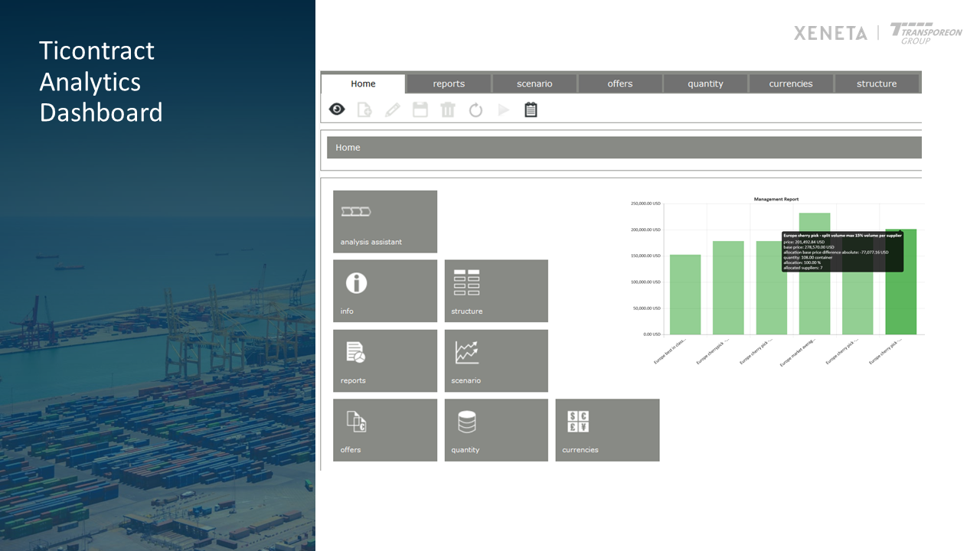980x551 pixels.
Task: Open the reports tile with document icon
Action: click(x=385, y=360)
